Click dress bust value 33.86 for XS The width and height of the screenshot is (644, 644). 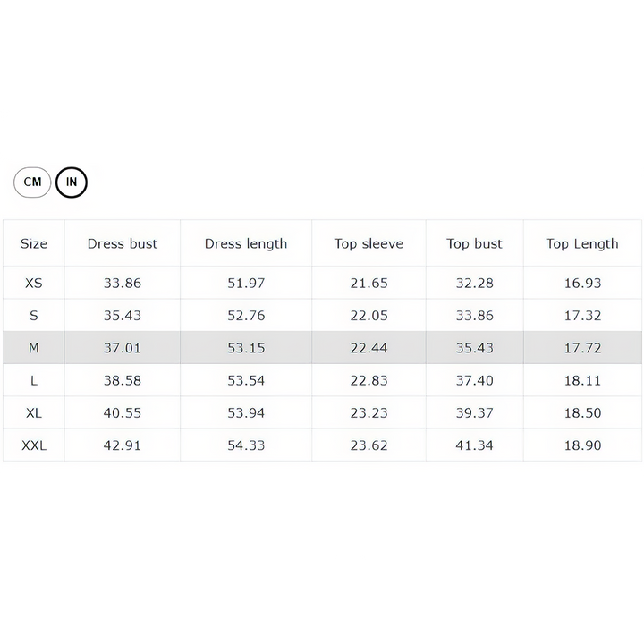pyautogui.click(x=123, y=284)
